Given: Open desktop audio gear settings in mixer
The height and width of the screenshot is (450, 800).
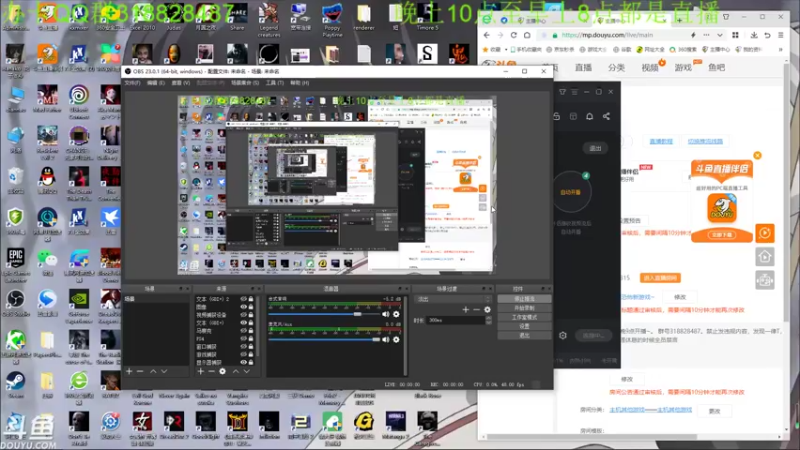Looking at the screenshot, I should pyautogui.click(x=396, y=314).
